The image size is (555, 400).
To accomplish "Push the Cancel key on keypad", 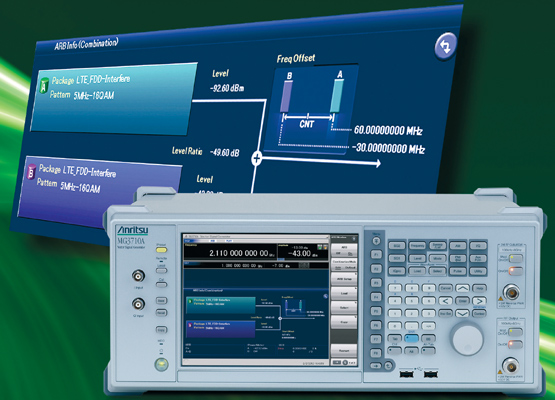I will tap(446, 288).
